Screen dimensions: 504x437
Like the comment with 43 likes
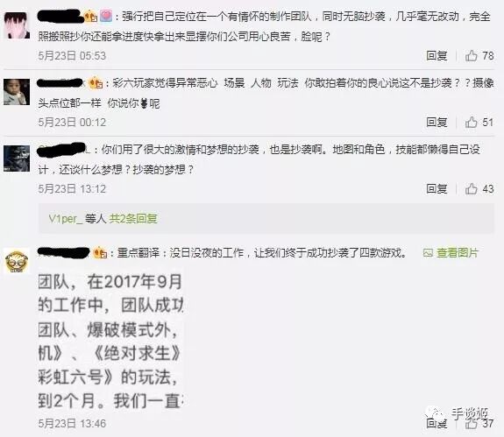pyautogui.click(x=472, y=189)
